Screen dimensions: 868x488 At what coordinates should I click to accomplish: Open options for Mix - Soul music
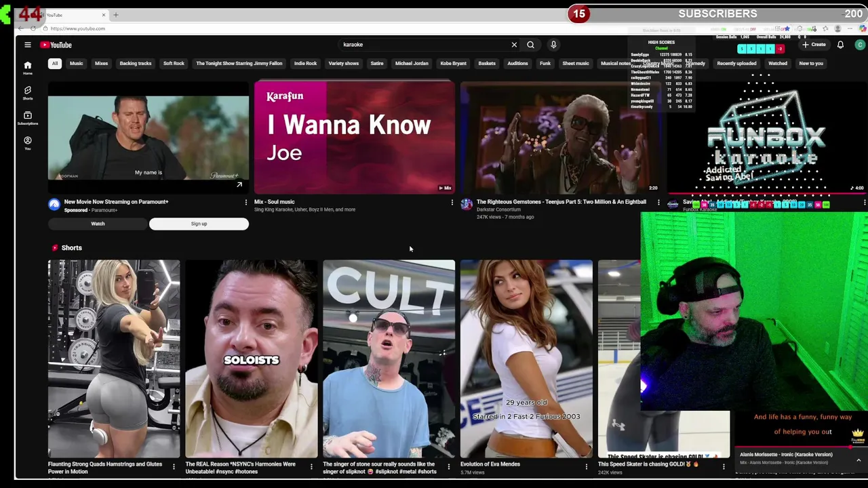tap(452, 202)
